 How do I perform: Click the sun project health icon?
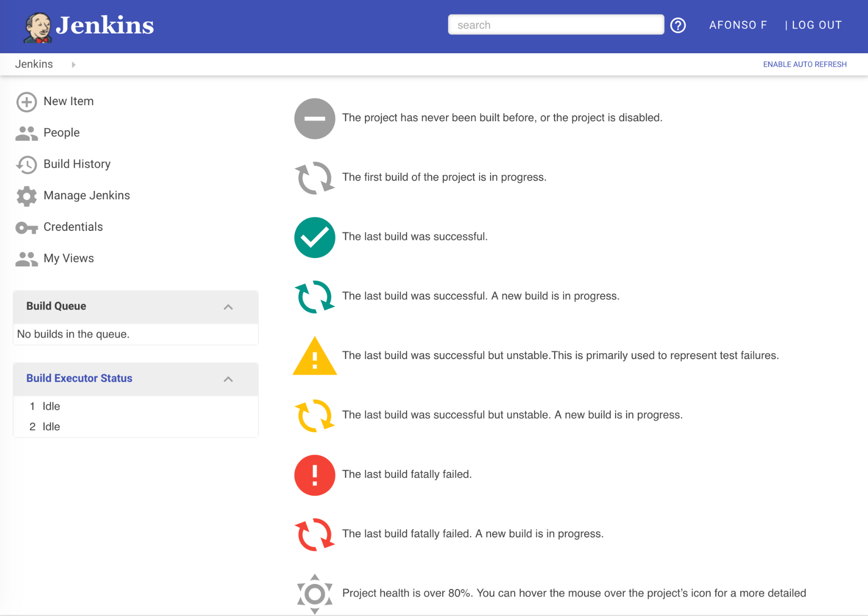(314, 594)
